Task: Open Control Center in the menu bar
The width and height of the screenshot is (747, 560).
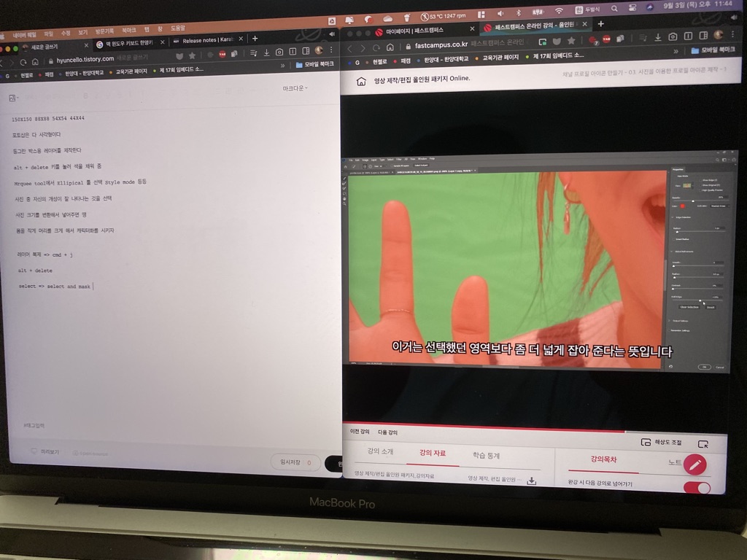Action: coord(632,7)
